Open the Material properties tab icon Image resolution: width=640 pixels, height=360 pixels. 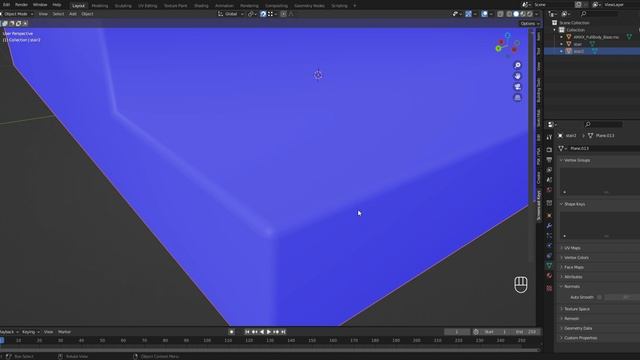point(549,276)
